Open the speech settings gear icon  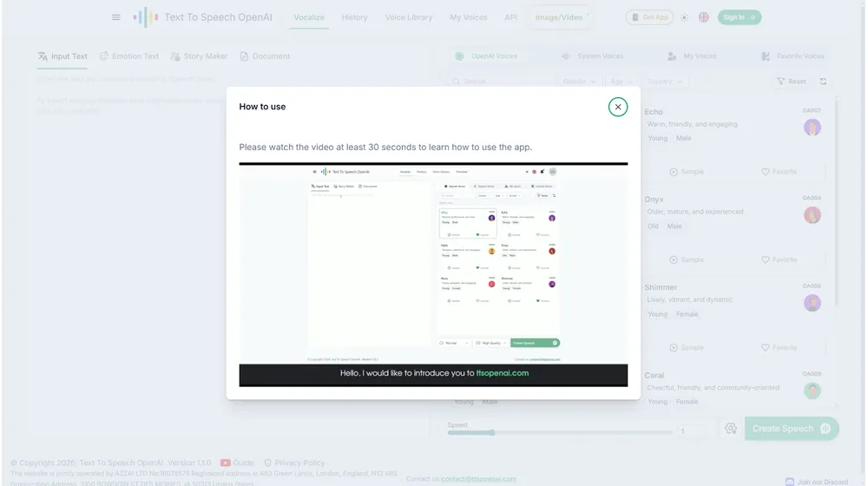coord(731,429)
